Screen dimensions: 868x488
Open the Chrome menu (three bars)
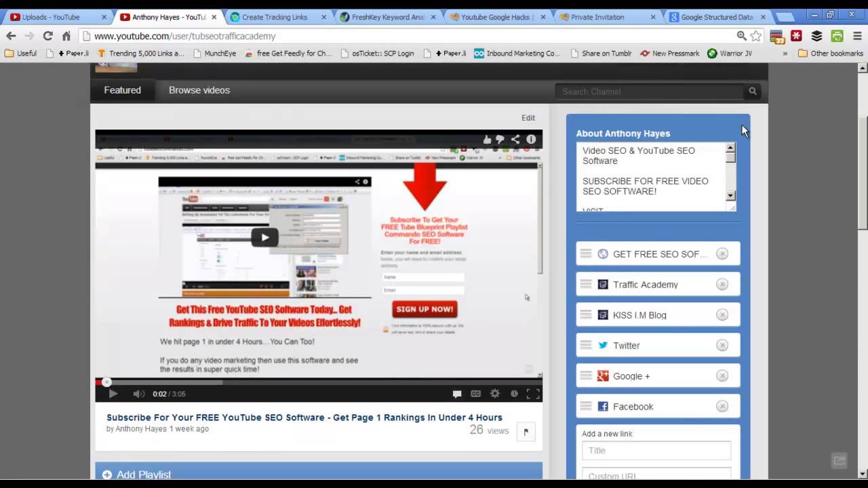pos(857,36)
